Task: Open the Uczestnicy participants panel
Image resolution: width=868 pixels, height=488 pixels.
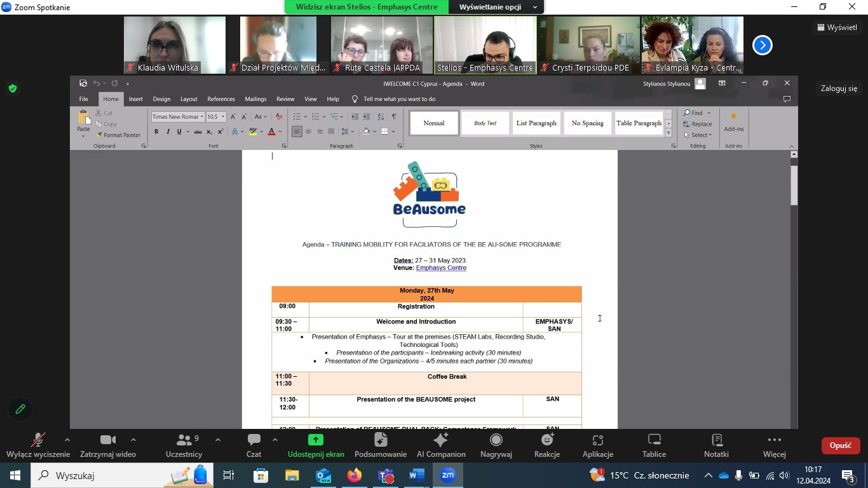Action: pyautogui.click(x=184, y=446)
